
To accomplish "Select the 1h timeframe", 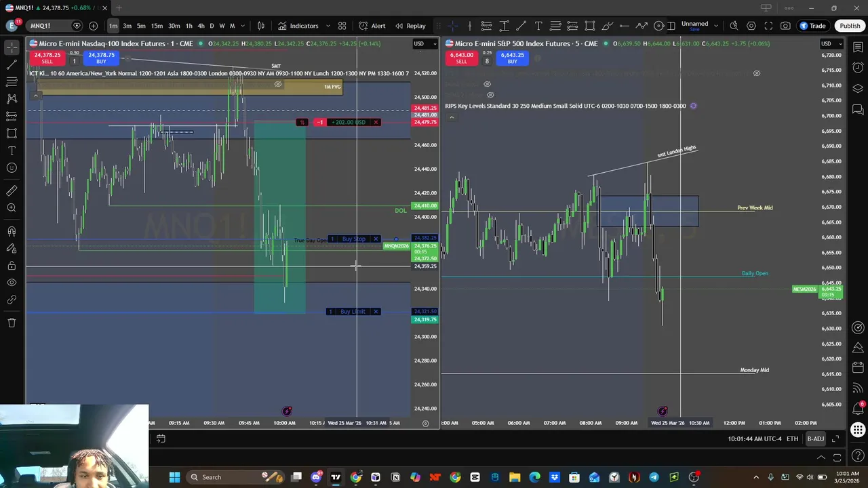I will [x=189, y=26].
